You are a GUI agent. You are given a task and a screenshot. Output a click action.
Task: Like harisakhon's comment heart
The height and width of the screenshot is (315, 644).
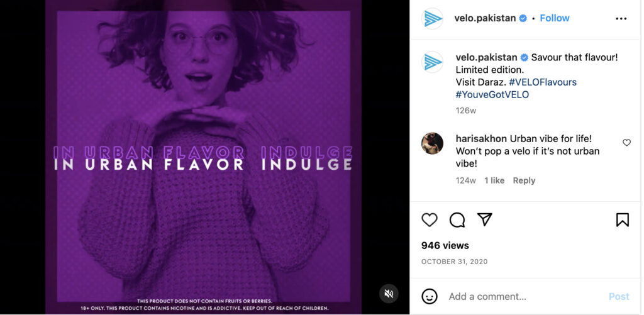click(626, 143)
